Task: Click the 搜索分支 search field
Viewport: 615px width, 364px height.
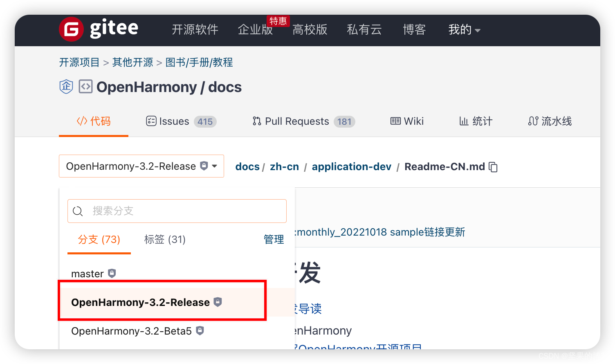Action: (177, 211)
